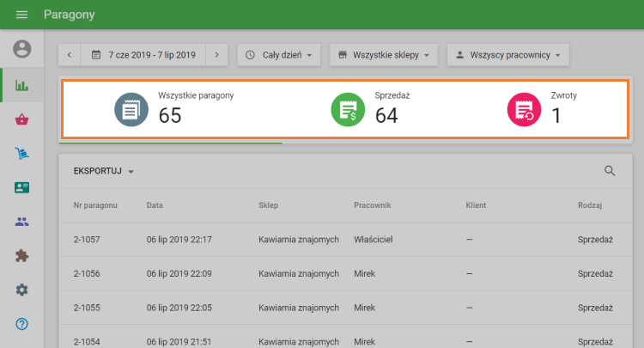Open the inventory hand truck section
The image size is (644, 348).
(21, 154)
